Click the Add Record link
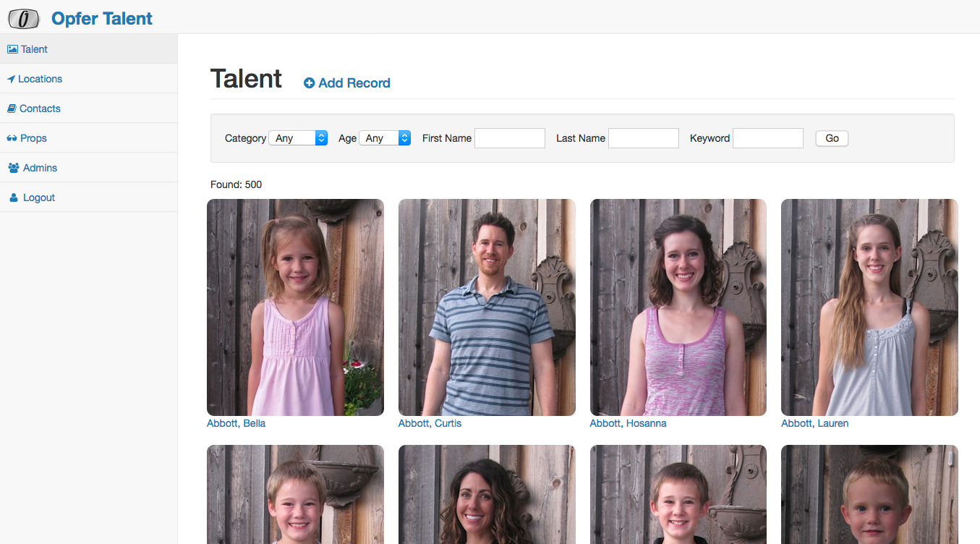 click(347, 83)
